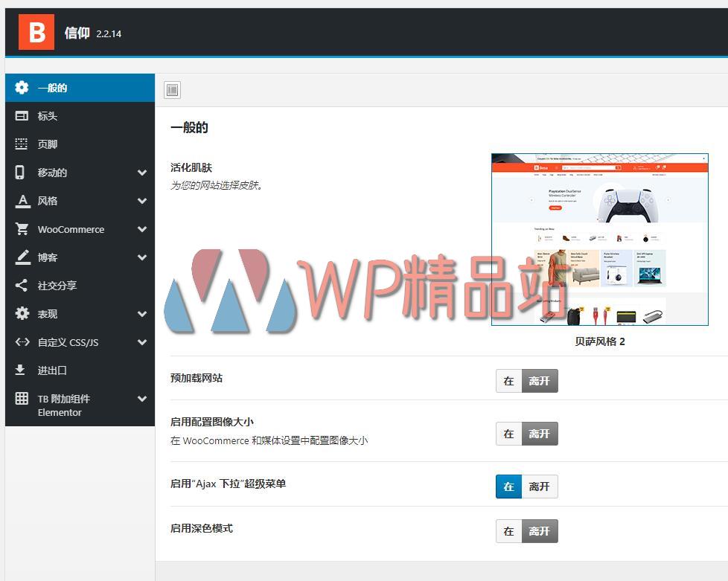Open WooCommerce settings via the cart icon

point(22,228)
